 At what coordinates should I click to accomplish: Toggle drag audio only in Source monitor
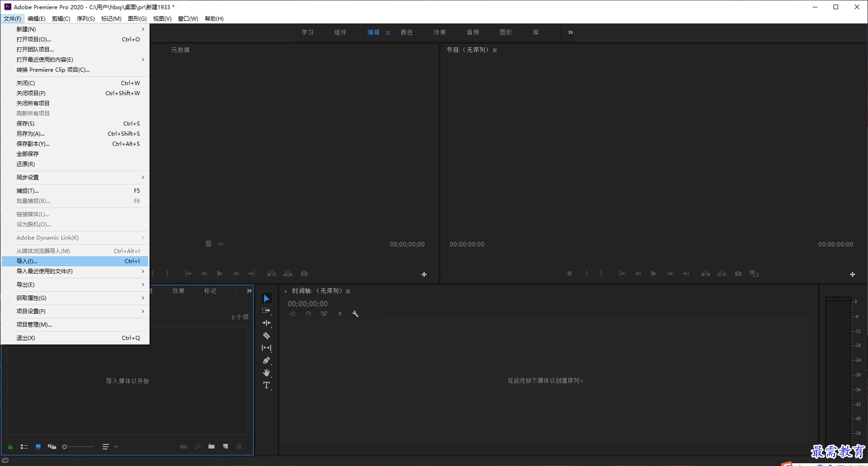(x=220, y=244)
